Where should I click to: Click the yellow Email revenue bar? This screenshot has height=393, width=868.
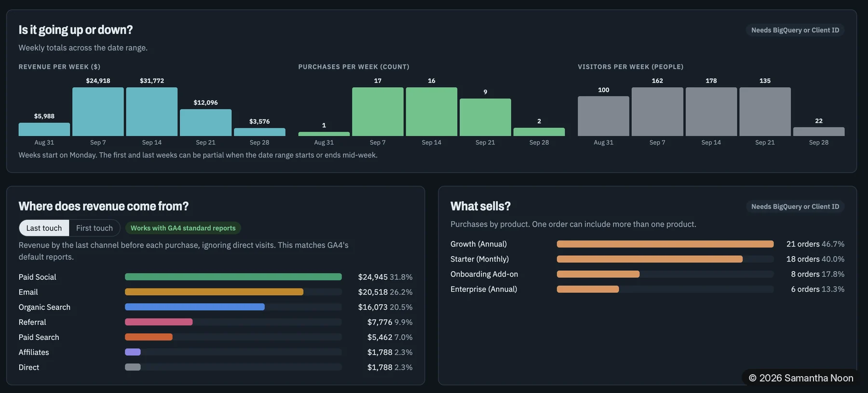click(214, 292)
